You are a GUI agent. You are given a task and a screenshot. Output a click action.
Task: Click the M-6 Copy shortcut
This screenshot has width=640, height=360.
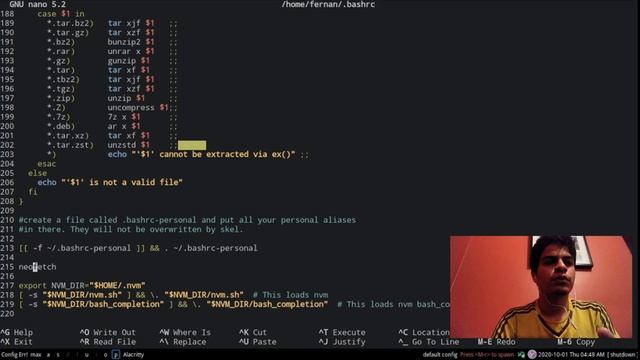pos(576,342)
